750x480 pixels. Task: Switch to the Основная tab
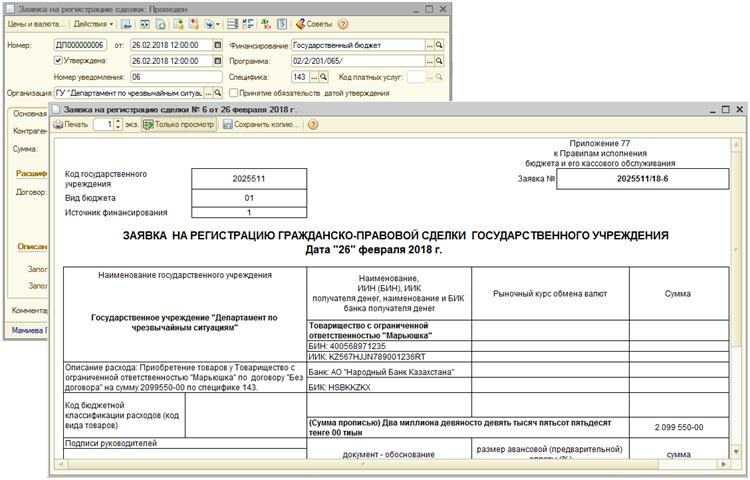coord(30,113)
